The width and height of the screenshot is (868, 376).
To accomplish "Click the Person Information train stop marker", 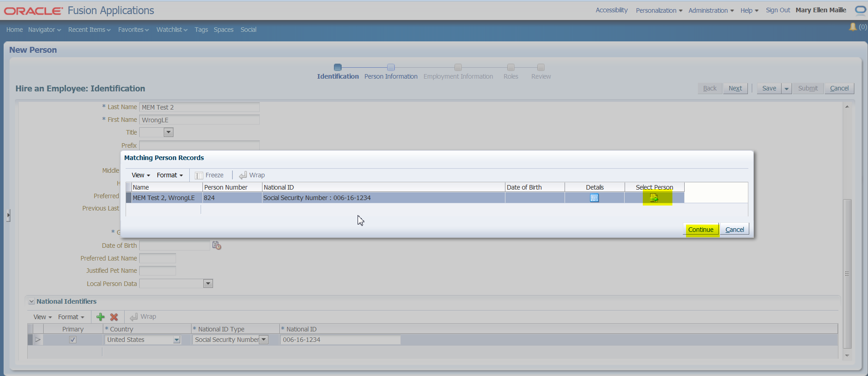I will pos(391,67).
